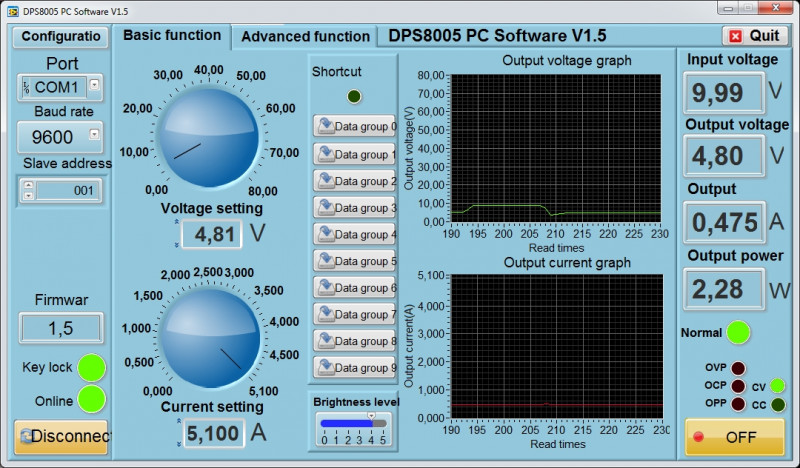Click the CC mode indicator LED
The width and height of the screenshot is (800, 468).
click(x=778, y=405)
